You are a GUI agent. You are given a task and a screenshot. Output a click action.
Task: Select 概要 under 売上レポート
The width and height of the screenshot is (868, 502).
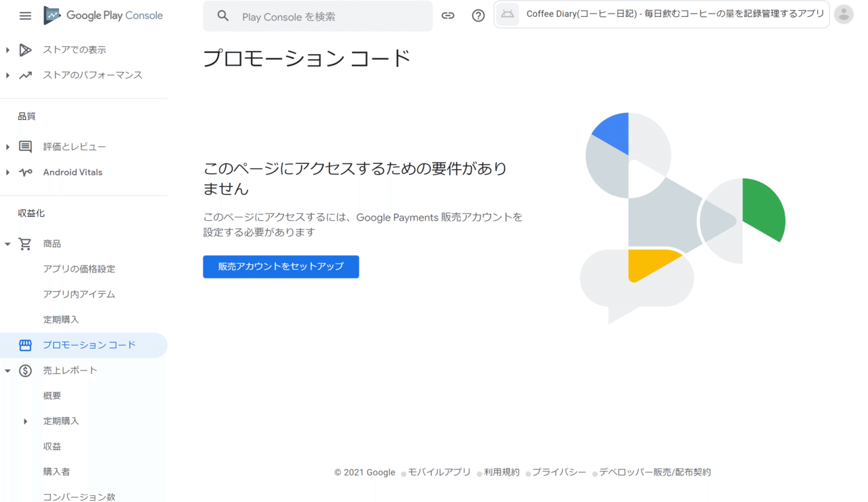point(52,395)
